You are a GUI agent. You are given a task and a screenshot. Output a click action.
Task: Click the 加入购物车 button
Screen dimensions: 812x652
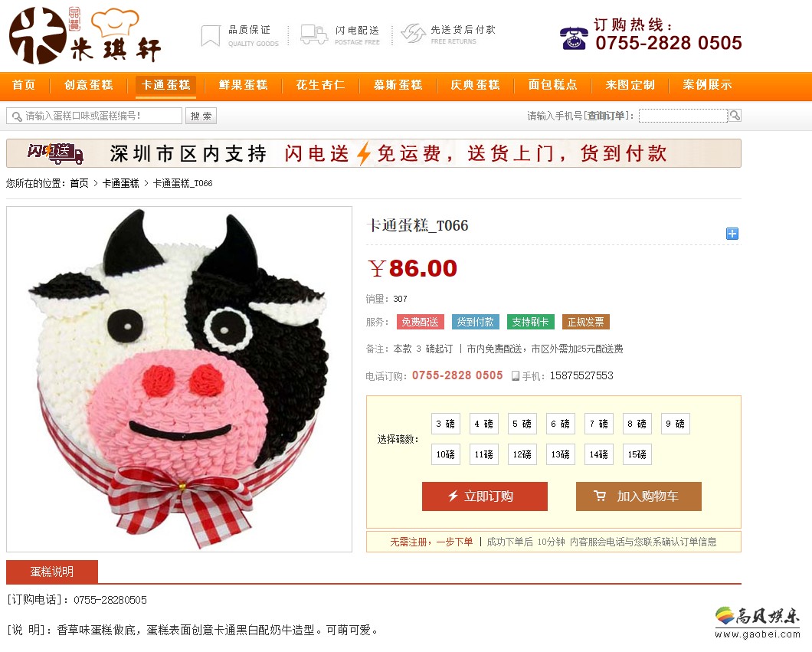(639, 496)
